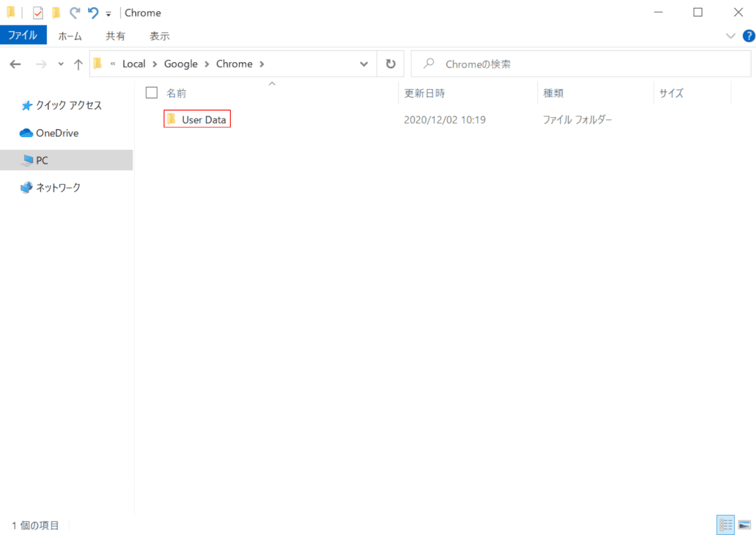The width and height of the screenshot is (756, 535).
Task: Toggle the select-all checkbox
Action: coord(151,93)
